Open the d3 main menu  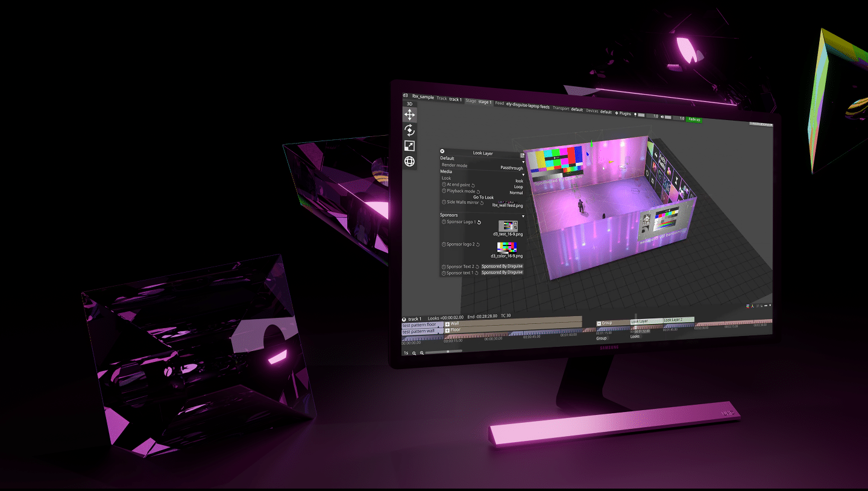click(405, 95)
